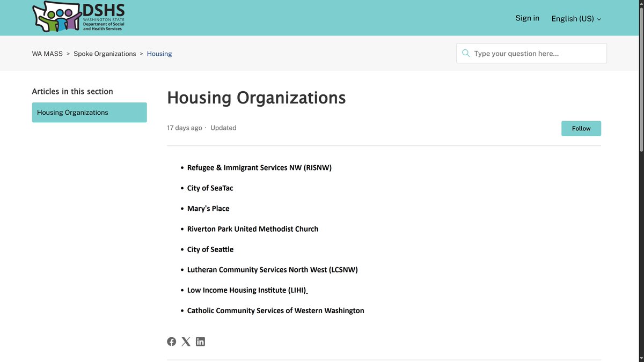
Task: Click Low Income Housing Institute (LIHI)
Action: [x=247, y=290]
